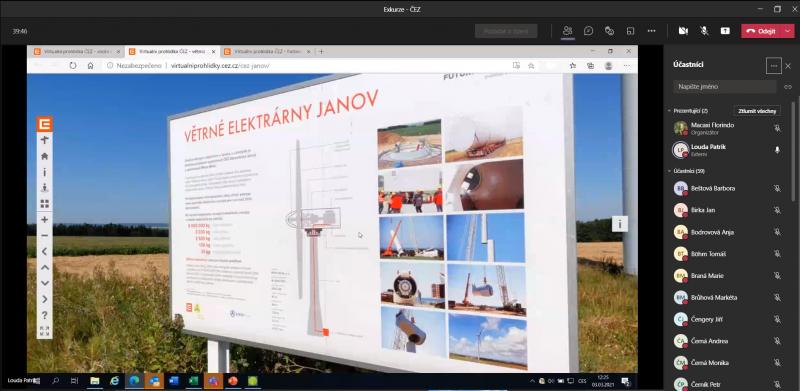Copy the meeting join link icon
Viewport: 800px width, 391px height.
[x=788, y=87]
